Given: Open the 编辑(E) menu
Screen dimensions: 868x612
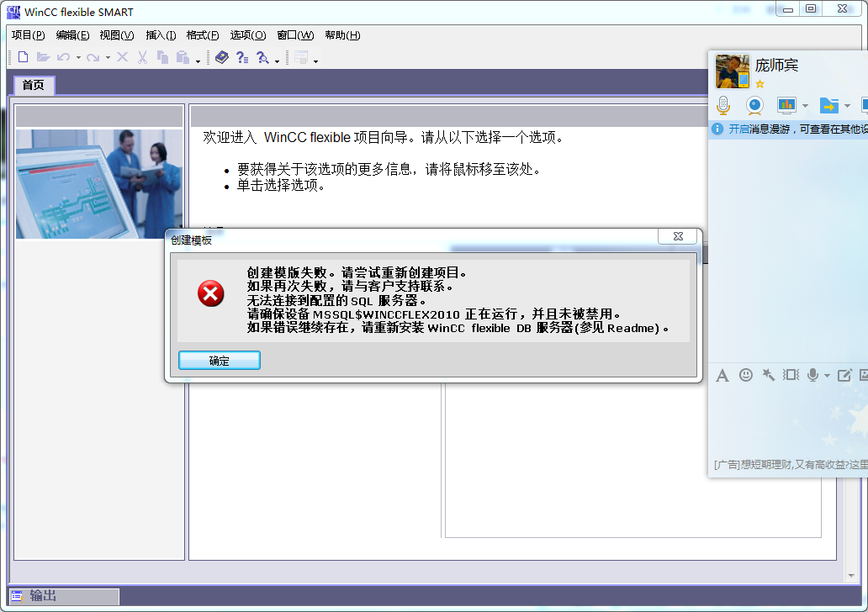Looking at the screenshot, I should click(x=72, y=35).
